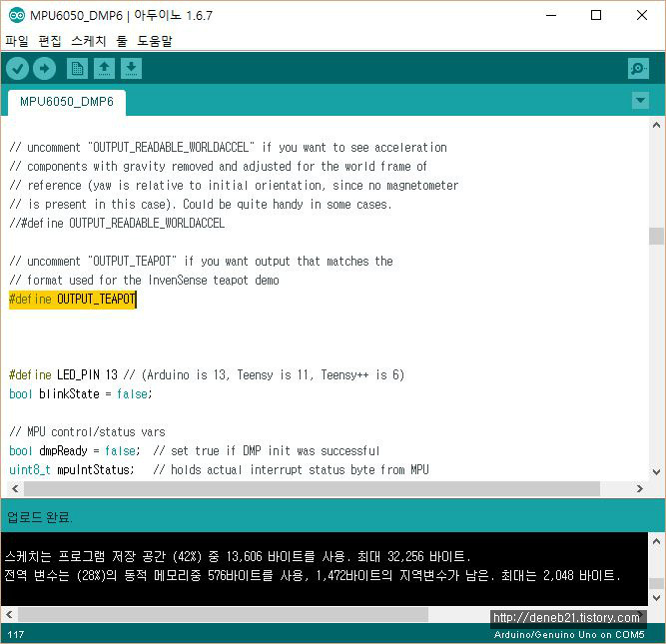Click the comment mentioning "OUTPUT_TEAPOT"

pos(202,261)
